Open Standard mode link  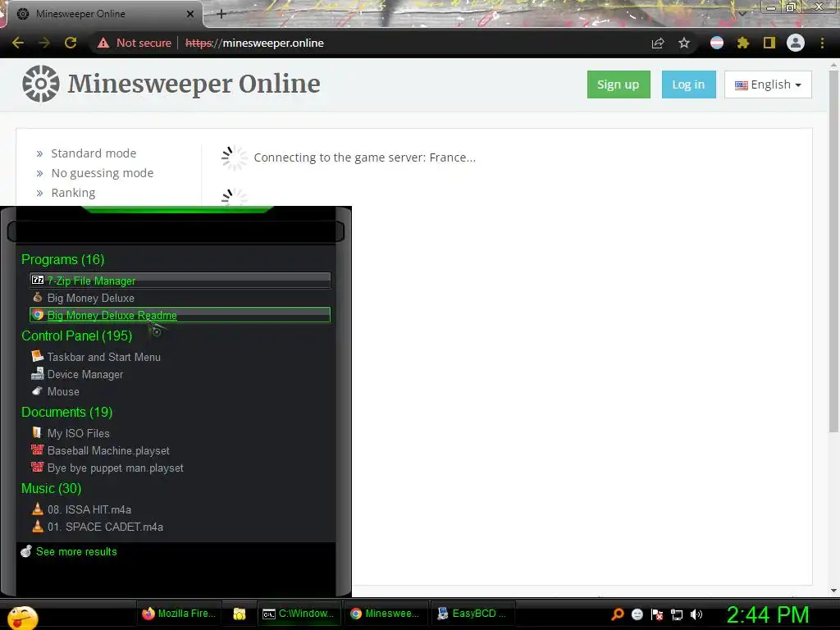[94, 153]
